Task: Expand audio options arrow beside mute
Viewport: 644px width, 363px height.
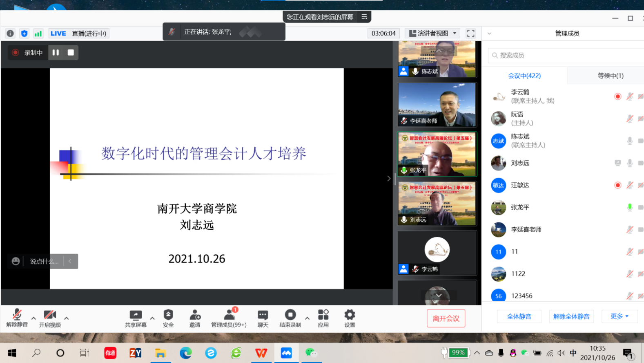Action: coord(33,318)
